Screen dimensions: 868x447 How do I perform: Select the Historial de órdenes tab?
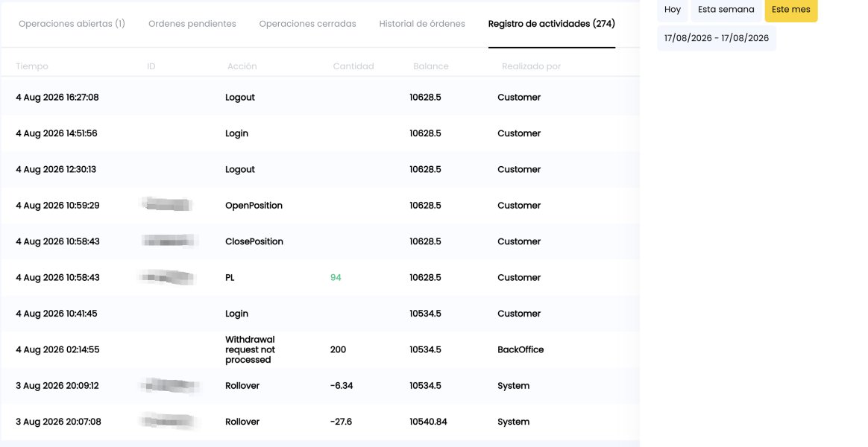click(x=422, y=24)
